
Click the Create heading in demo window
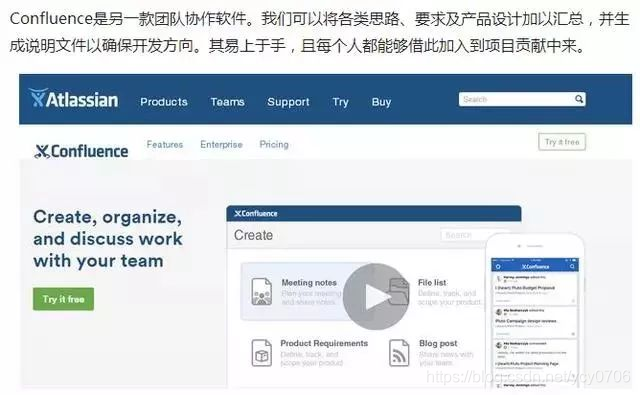(x=253, y=235)
